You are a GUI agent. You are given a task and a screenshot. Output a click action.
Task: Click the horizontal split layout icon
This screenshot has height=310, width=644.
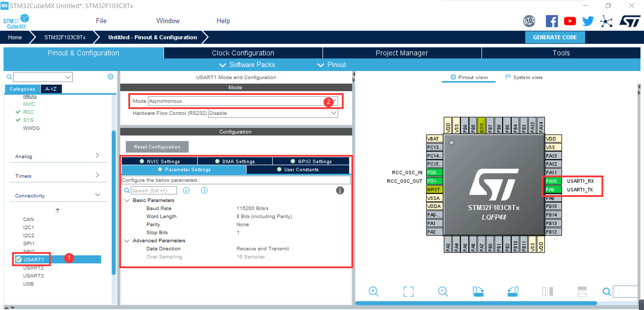click(x=582, y=292)
